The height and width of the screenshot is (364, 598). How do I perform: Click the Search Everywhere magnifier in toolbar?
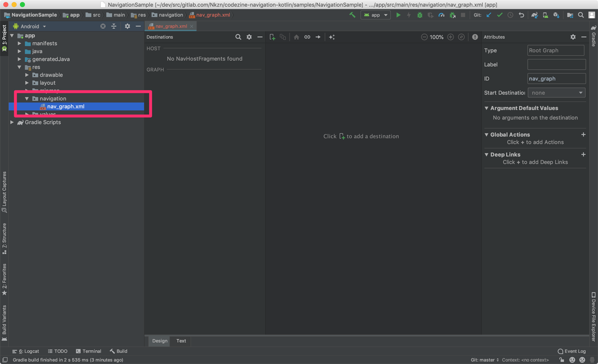[581, 15]
